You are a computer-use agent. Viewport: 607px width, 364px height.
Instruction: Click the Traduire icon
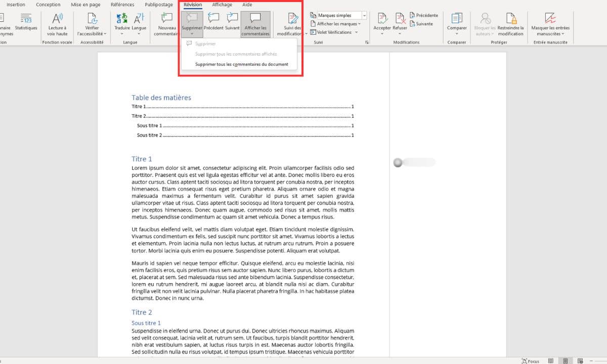coord(122,19)
